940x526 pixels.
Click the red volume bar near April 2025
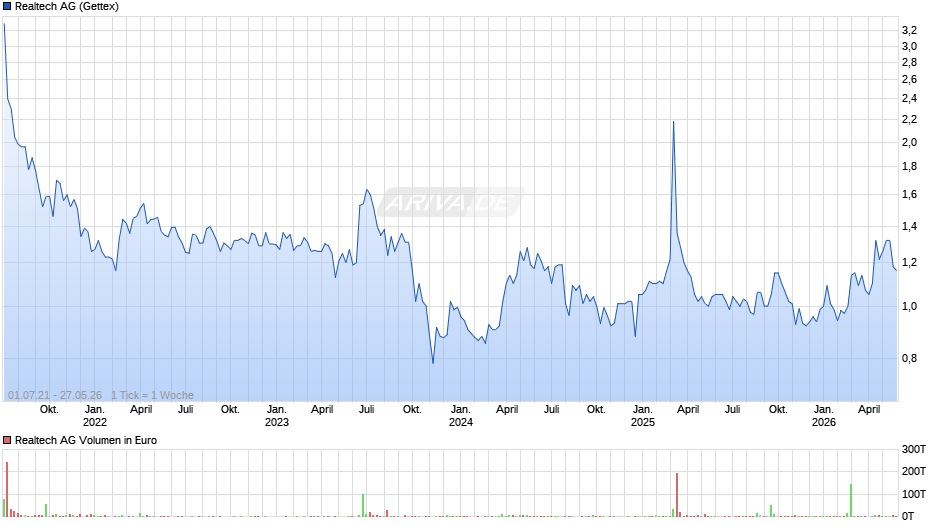pos(677,495)
